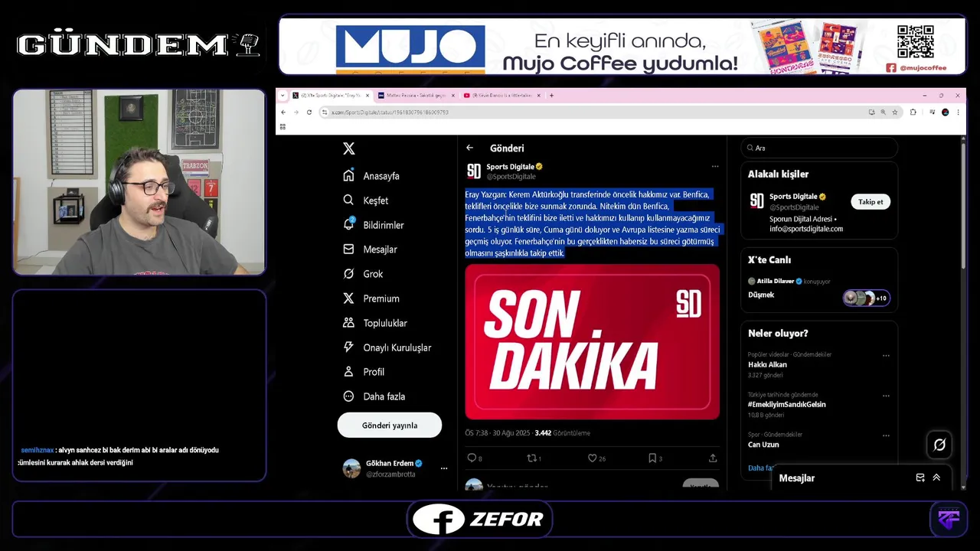Open the Chrome three-dot menu
The height and width of the screenshot is (551, 980).
coord(958,112)
